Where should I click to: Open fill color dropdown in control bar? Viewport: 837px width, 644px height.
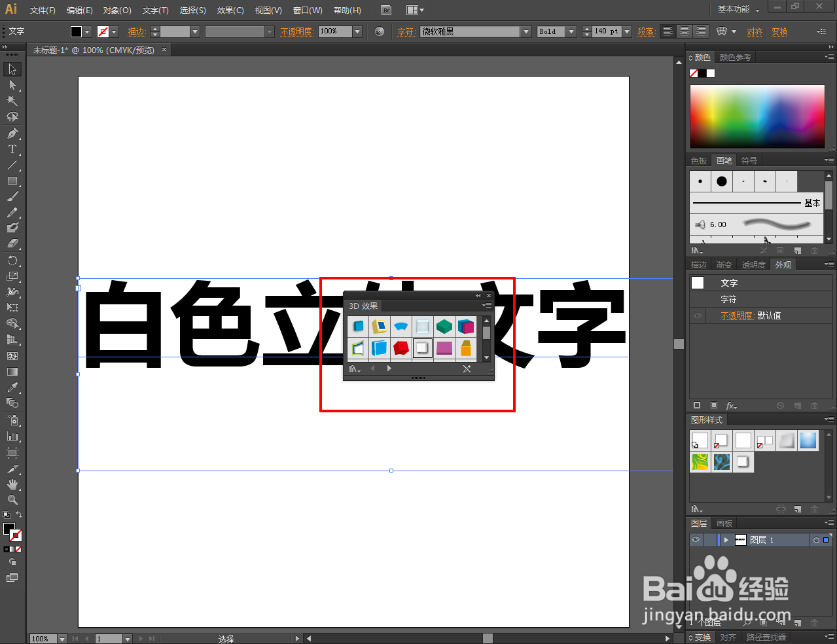[87, 31]
